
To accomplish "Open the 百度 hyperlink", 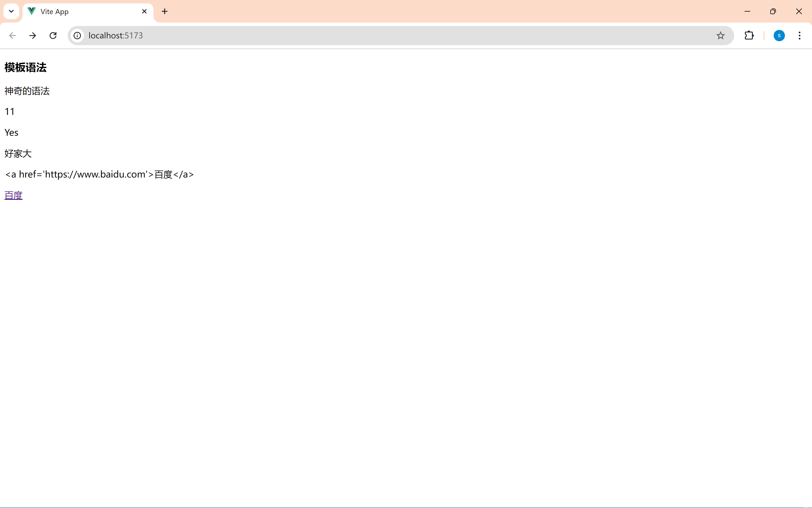I will click(14, 195).
